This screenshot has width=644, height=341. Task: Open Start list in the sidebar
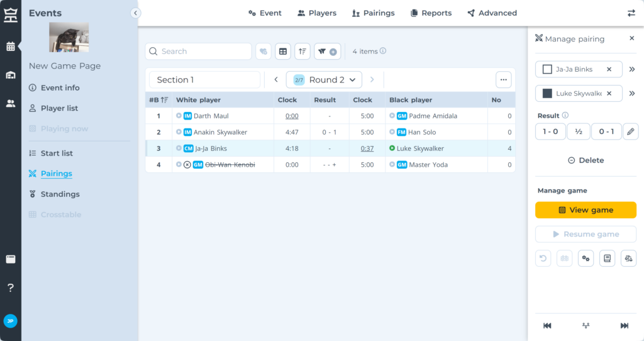[51, 154]
